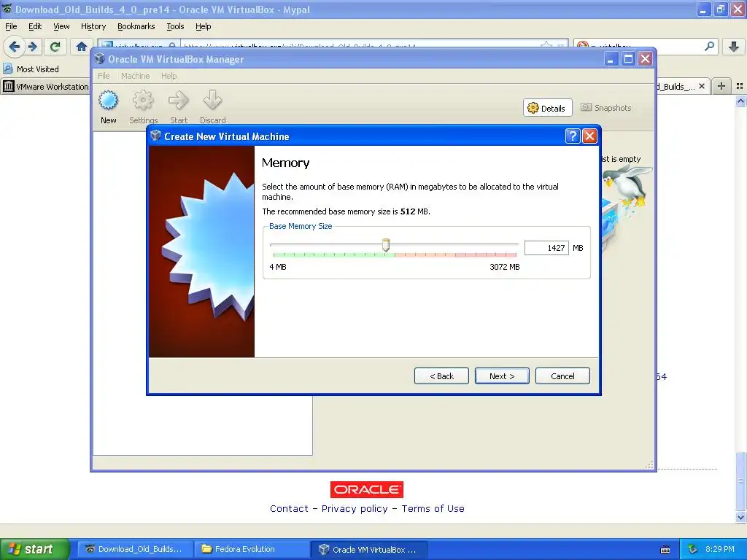Close the Create New Virtual Machine dialog
The image size is (747, 560).
pyautogui.click(x=589, y=136)
